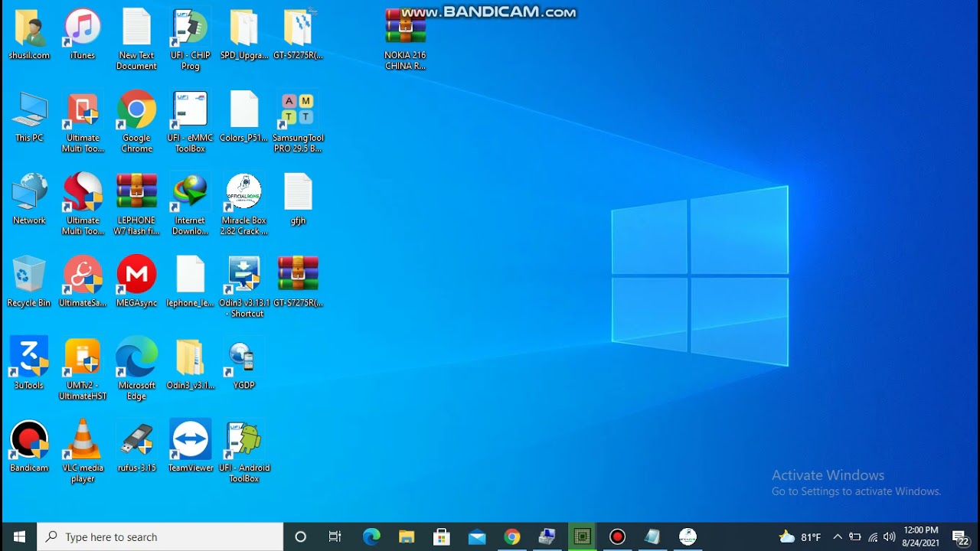Open the battery power tray icon
Viewport: 980px width, 551px height.
pyautogui.click(x=855, y=536)
